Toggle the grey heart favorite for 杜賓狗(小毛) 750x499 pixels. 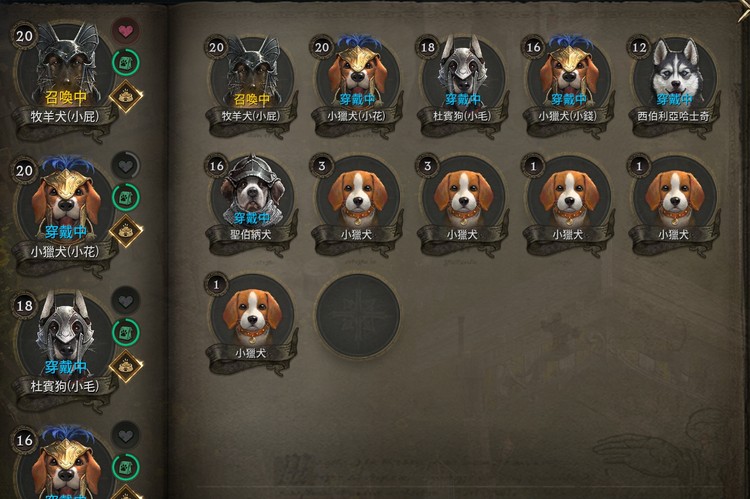pyautogui.click(x=126, y=301)
